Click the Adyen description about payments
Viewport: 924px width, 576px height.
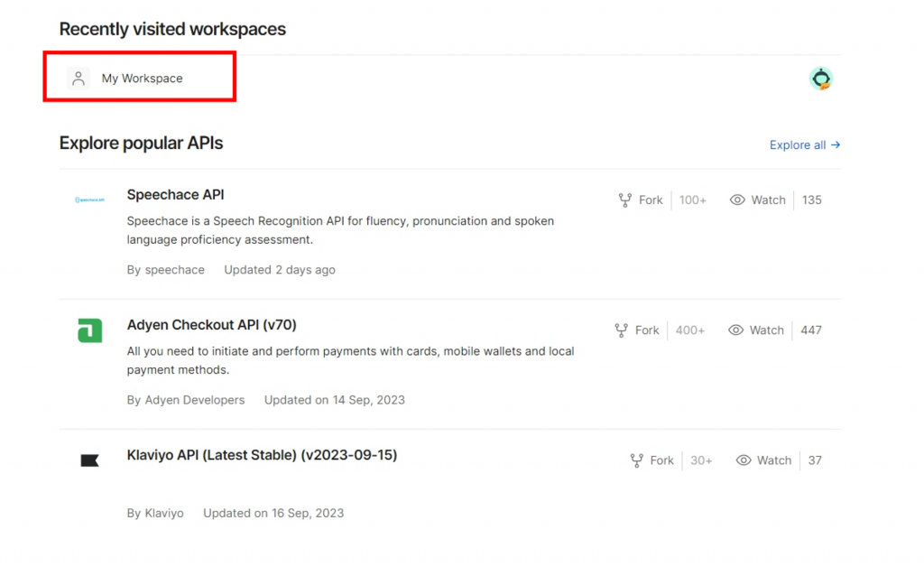[351, 361]
